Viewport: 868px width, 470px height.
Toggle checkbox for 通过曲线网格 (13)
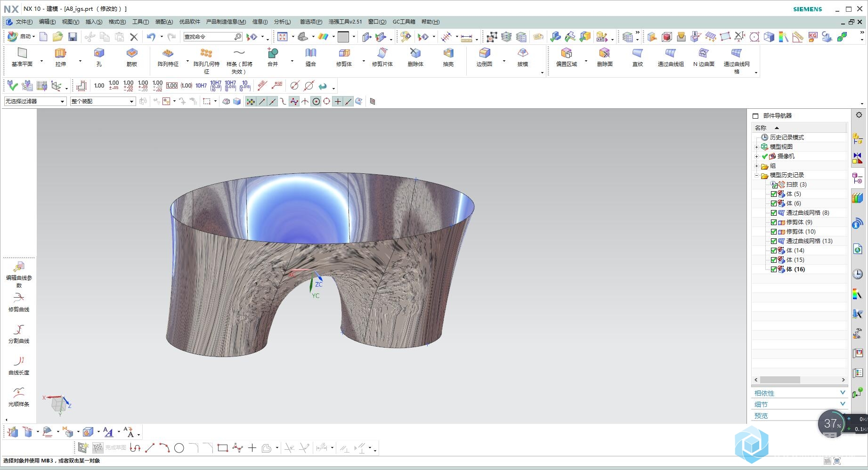pos(773,241)
